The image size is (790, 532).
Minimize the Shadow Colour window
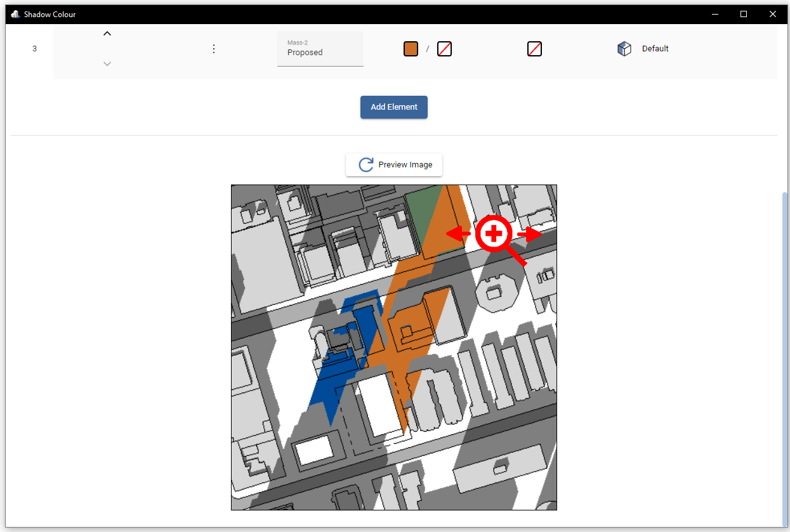point(714,13)
